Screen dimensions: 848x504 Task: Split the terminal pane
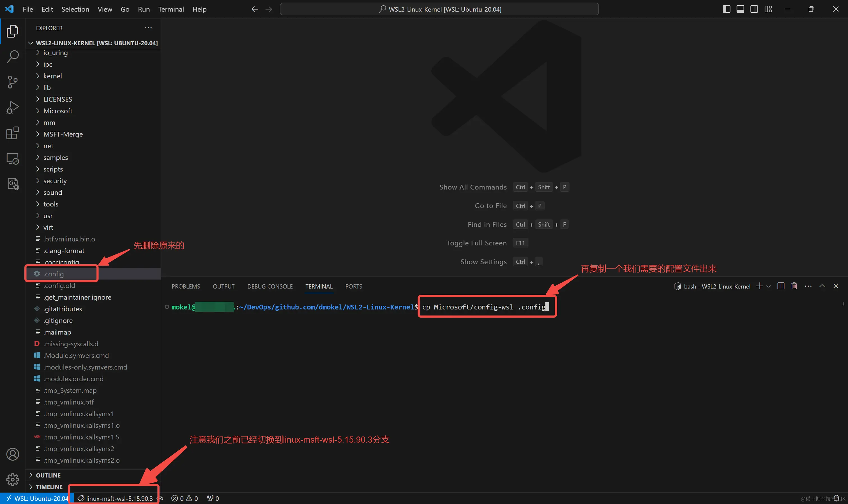click(781, 286)
